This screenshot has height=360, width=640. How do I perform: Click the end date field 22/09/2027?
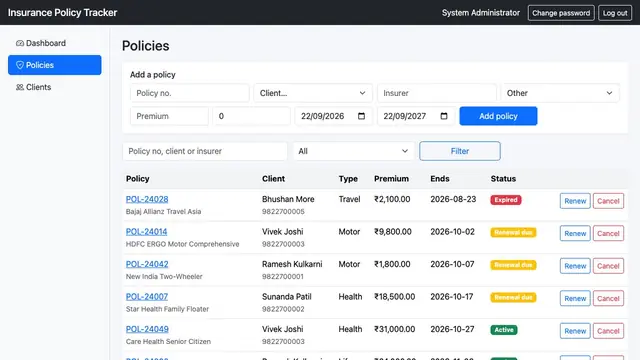tap(416, 116)
